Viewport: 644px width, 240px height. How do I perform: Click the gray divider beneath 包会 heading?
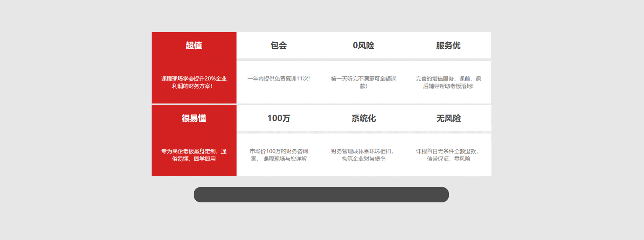(x=279, y=59)
